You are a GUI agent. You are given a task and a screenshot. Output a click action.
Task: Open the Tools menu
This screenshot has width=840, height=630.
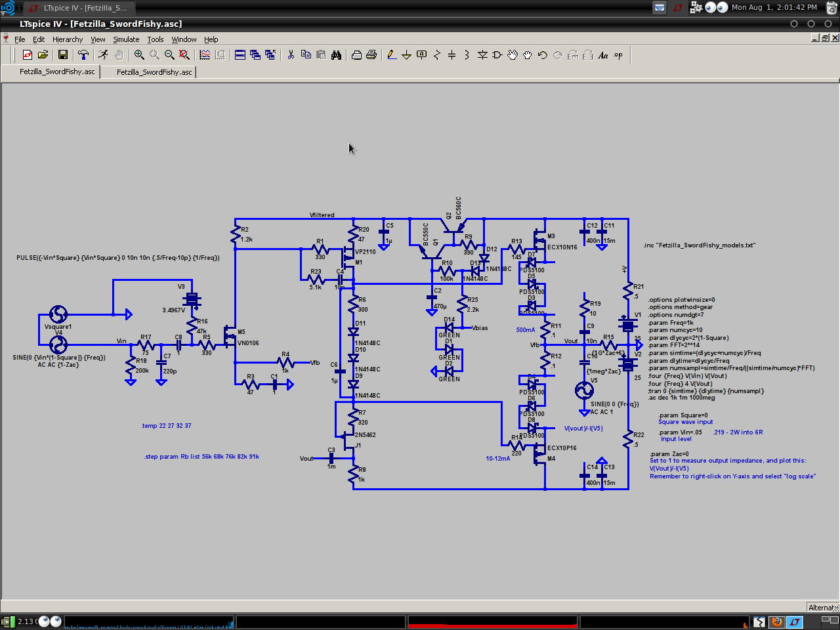point(156,39)
